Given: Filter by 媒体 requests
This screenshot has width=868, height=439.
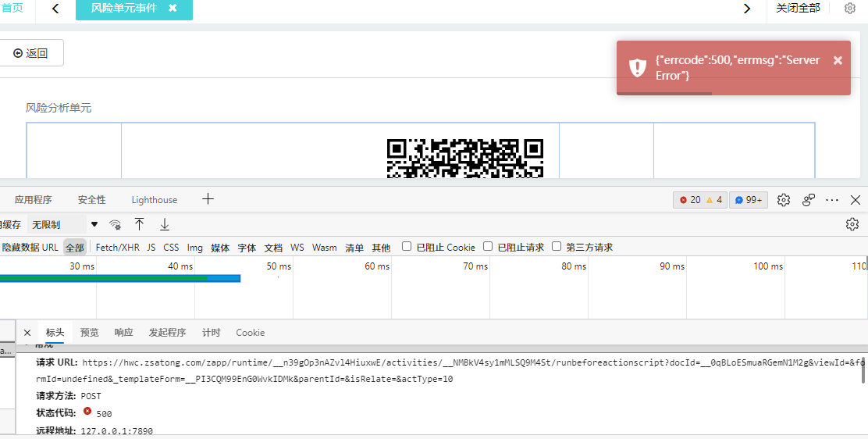Looking at the screenshot, I should pos(220,247).
